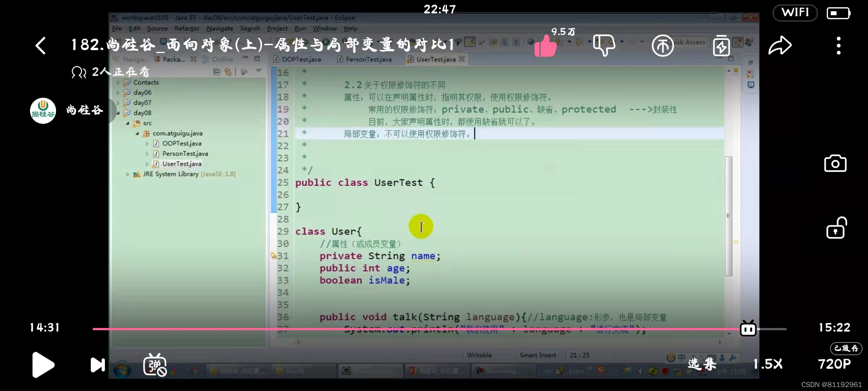Skip to next episode with the next-track icon
The image size is (868, 391).
click(98, 365)
